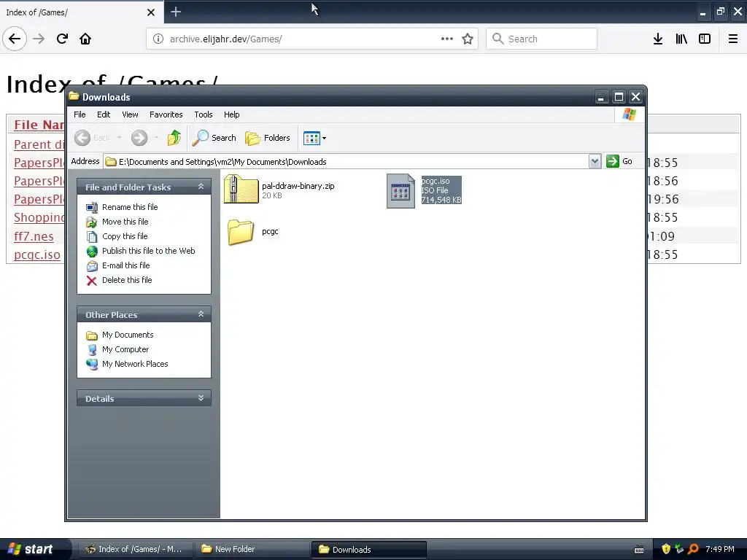
Task: Open the View menu
Action: tap(130, 114)
